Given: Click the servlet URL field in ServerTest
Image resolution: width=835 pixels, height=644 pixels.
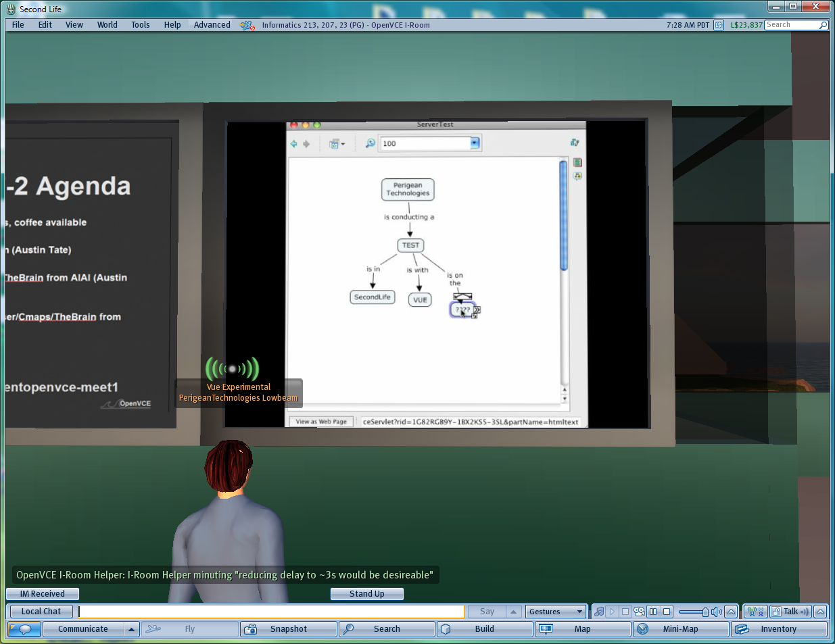Looking at the screenshot, I should (x=471, y=422).
